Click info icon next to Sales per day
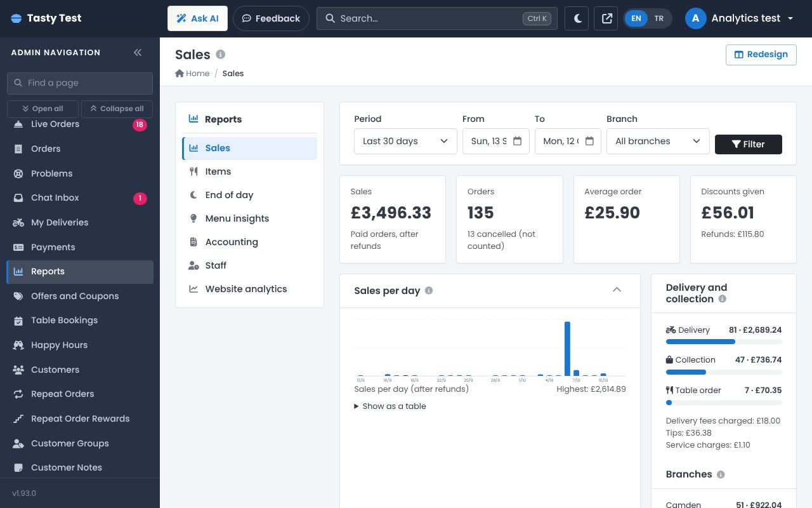This screenshot has width=812, height=508. coord(429,291)
